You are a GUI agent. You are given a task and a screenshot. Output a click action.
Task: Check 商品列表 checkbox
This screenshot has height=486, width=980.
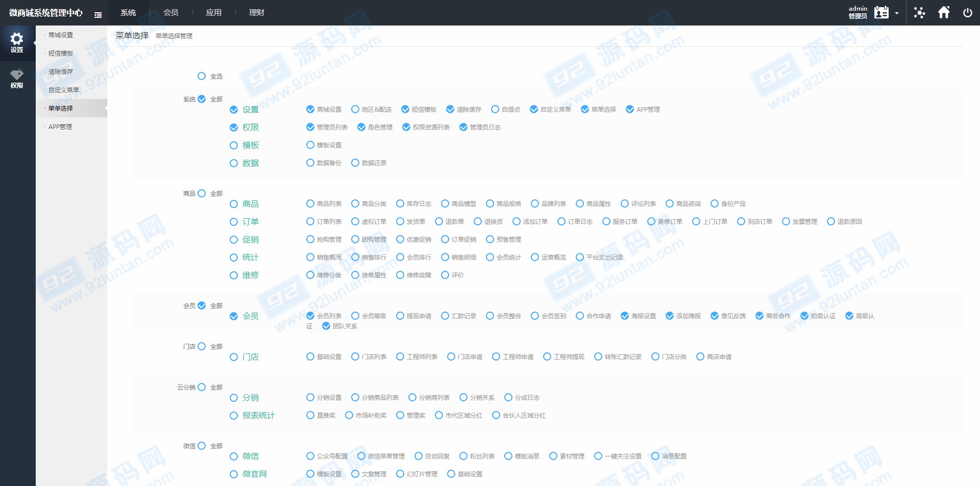(x=310, y=204)
